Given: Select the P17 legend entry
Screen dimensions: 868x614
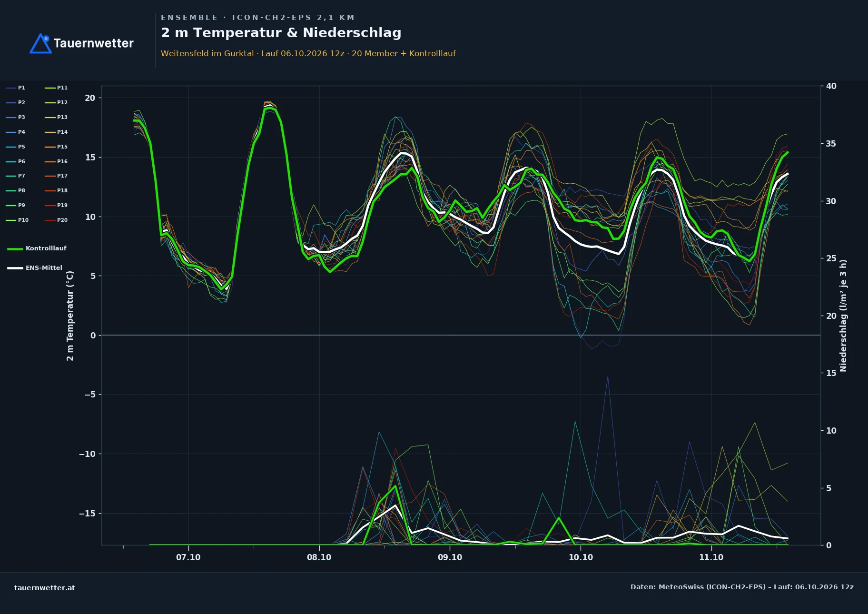Looking at the screenshot, I should (56, 176).
